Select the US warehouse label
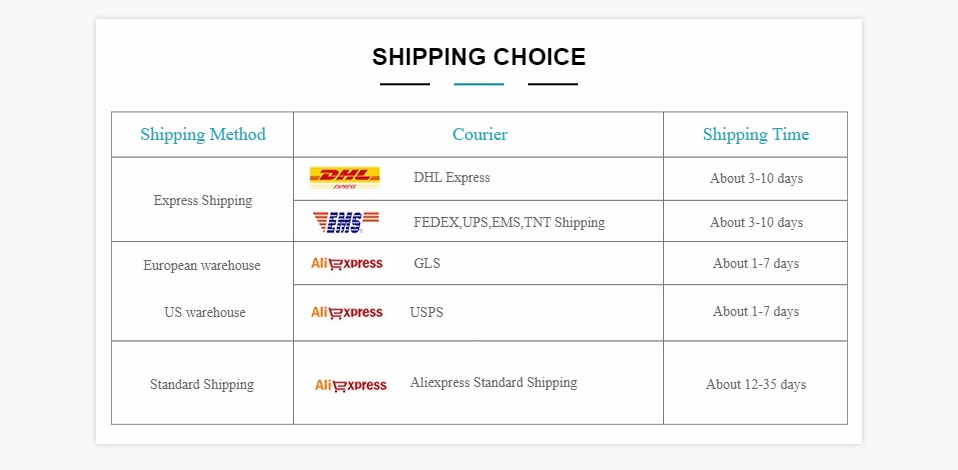Image resolution: width=958 pixels, height=470 pixels. pyautogui.click(x=204, y=312)
